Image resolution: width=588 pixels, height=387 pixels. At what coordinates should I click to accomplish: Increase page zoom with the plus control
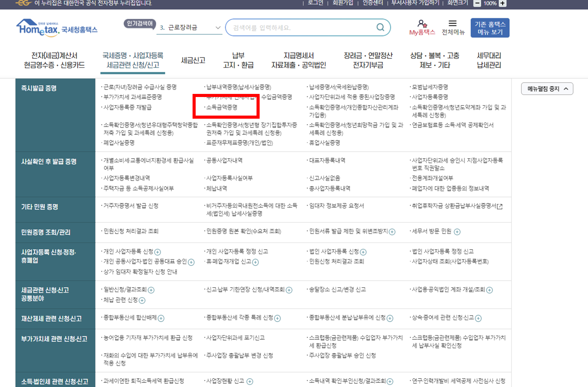[x=503, y=3]
